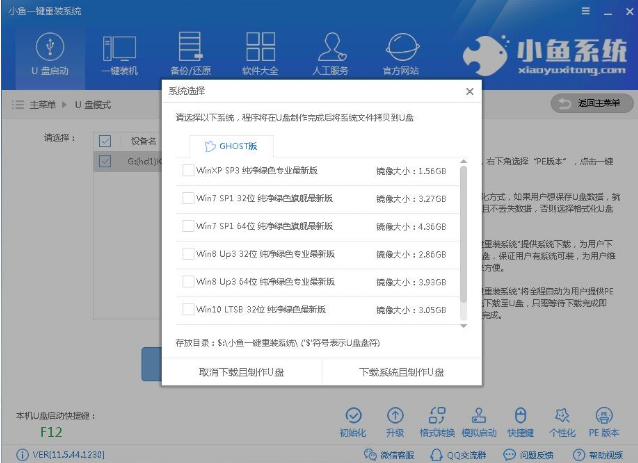Close the 系统选择 dialog

click(x=470, y=91)
